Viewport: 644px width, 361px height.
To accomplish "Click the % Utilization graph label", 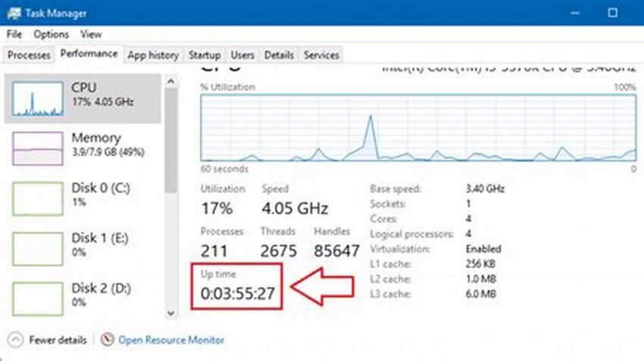I will [x=227, y=87].
